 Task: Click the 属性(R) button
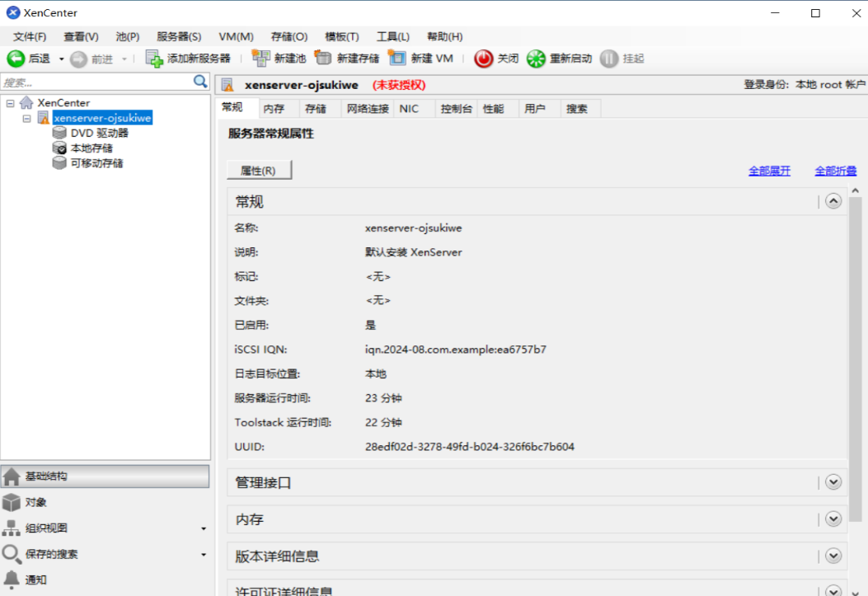(x=259, y=171)
